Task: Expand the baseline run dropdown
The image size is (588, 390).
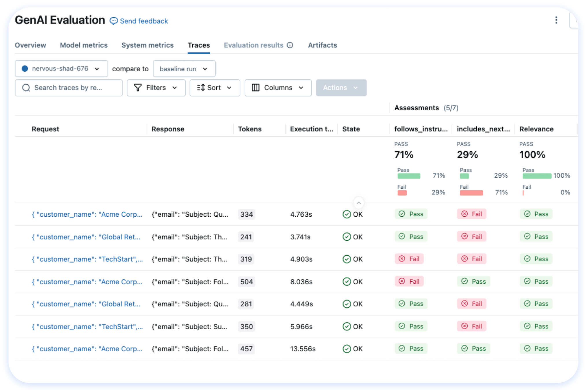Action: click(184, 69)
